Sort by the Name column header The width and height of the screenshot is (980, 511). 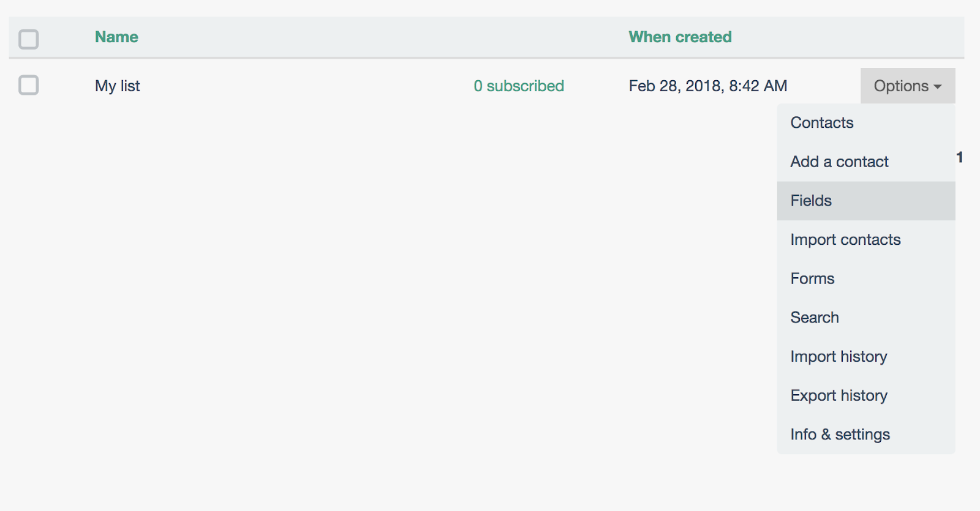tap(116, 37)
